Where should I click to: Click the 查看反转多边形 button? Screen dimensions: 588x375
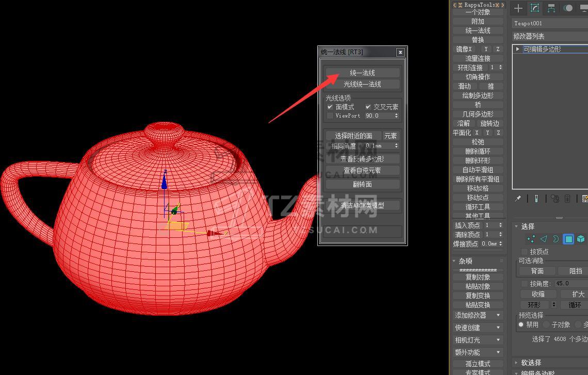coord(362,159)
